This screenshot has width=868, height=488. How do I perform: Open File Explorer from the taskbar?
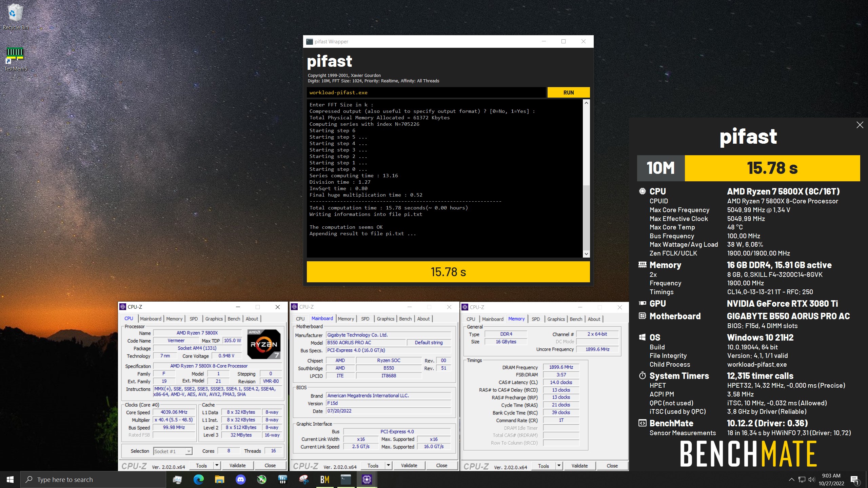pyautogui.click(x=219, y=480)
